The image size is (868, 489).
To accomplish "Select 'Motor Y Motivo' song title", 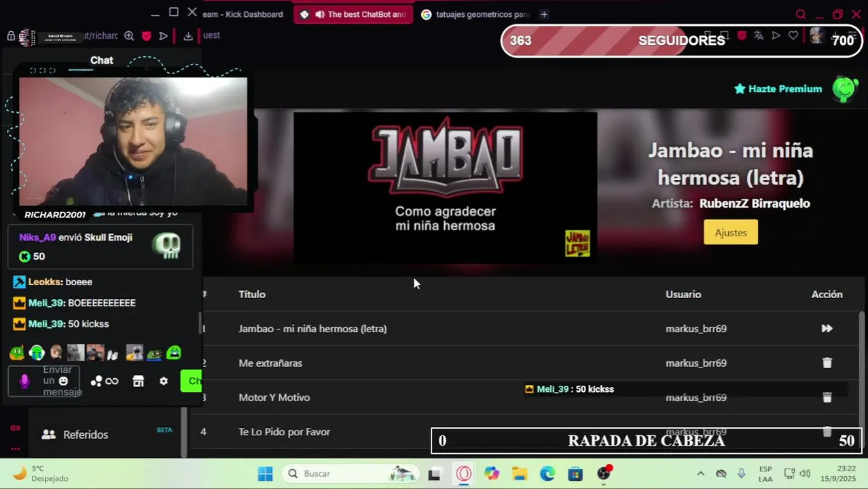I will pyautogui.click(x=274, y=397).
